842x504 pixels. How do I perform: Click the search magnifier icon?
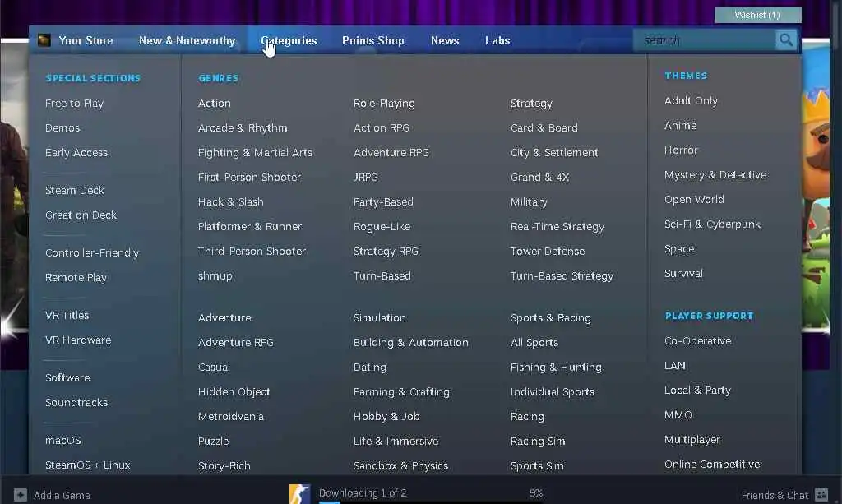tap(785, 39)
